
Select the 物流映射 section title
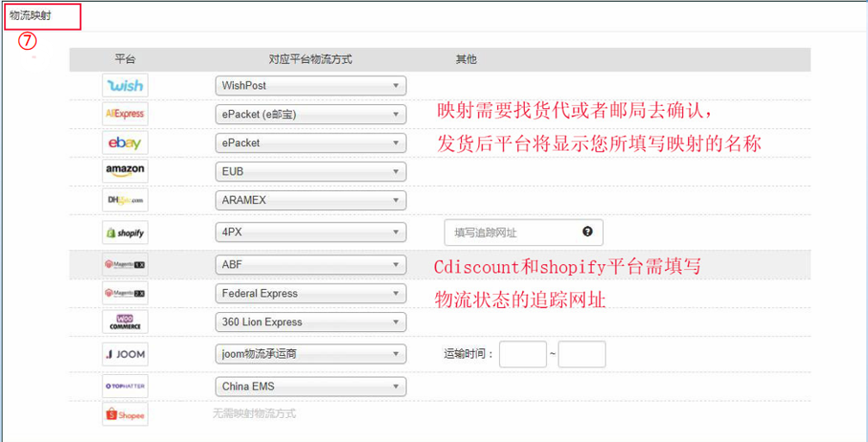[30, 15]
